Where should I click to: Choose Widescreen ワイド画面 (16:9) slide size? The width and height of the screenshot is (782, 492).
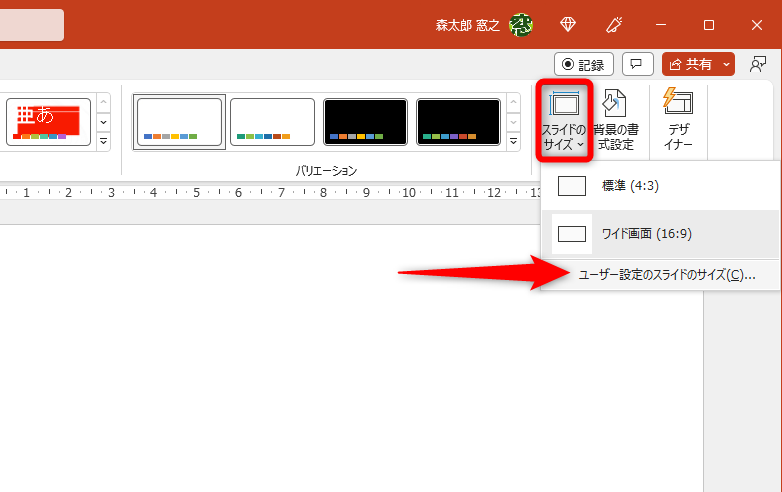(660, 234)
